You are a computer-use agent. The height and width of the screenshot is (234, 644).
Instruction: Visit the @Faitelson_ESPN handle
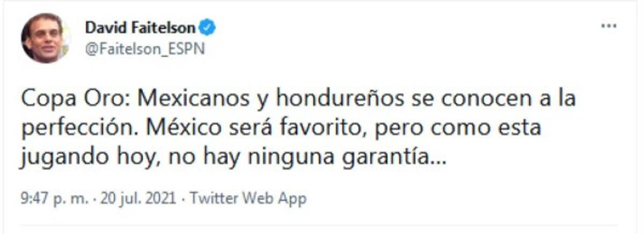145,49
